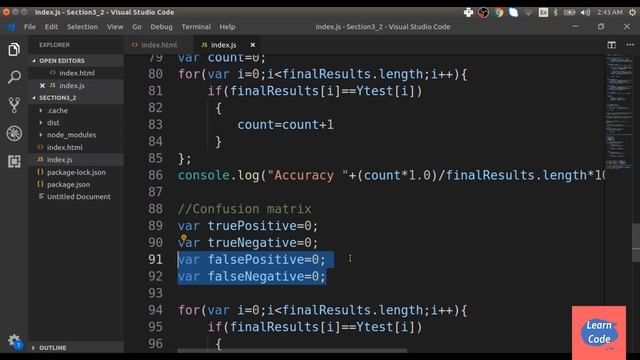This screenshot has height=360, width=640.
Task: Open the View menu
Action: 115,27
